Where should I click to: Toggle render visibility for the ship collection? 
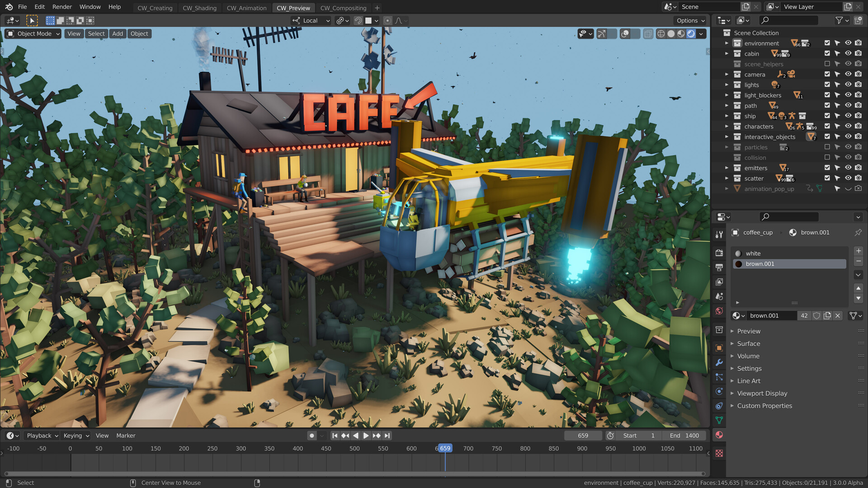pyautogui.click(x=858, y=116)
